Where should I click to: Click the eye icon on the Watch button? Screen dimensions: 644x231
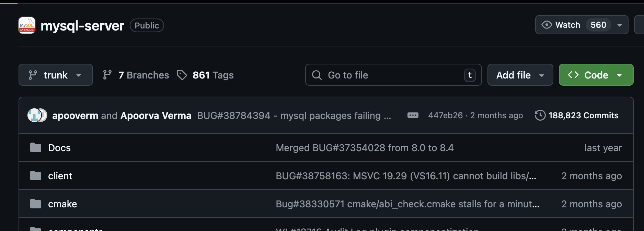(547, 25)
